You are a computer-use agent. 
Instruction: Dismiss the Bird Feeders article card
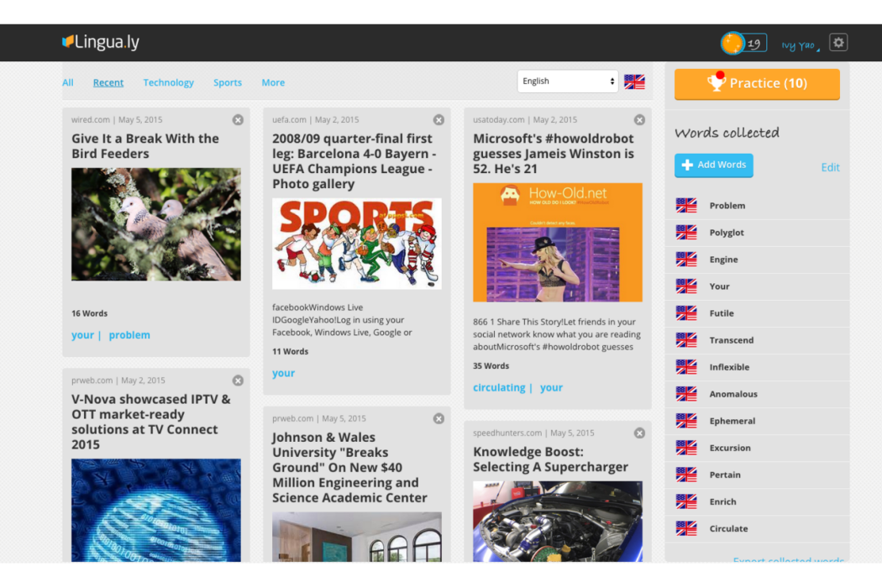(238, 120)
